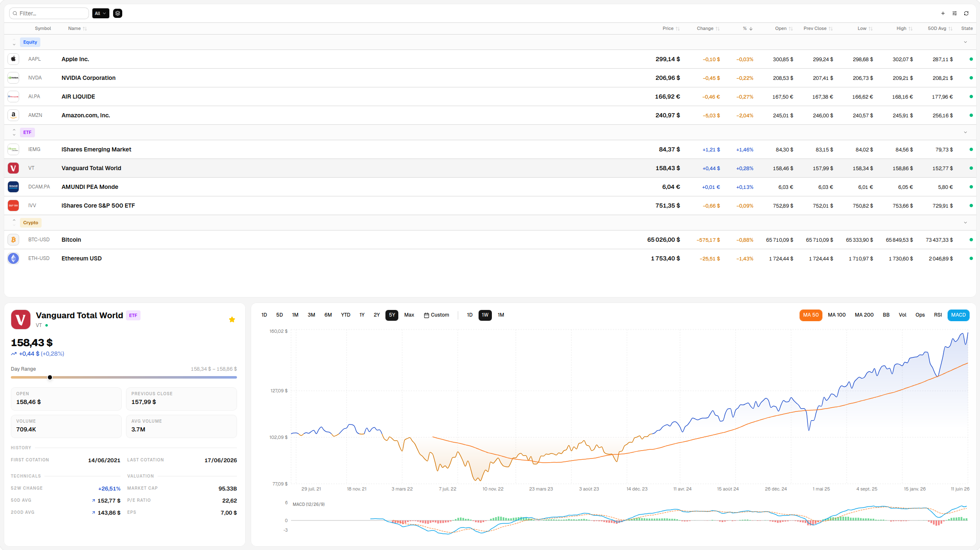Switch chart range to YTD

346,315
